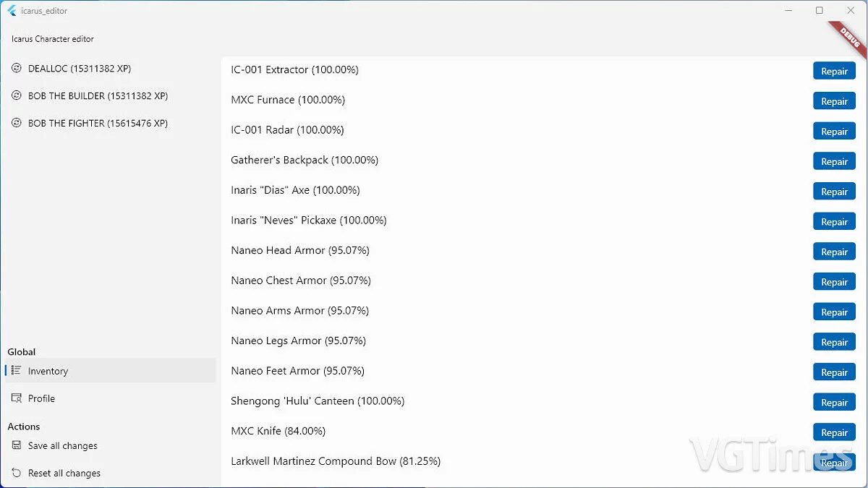Click the face icon beside BOB THE FIGHTER
This screenshot has width=868, height=488.
click(16, 124)
